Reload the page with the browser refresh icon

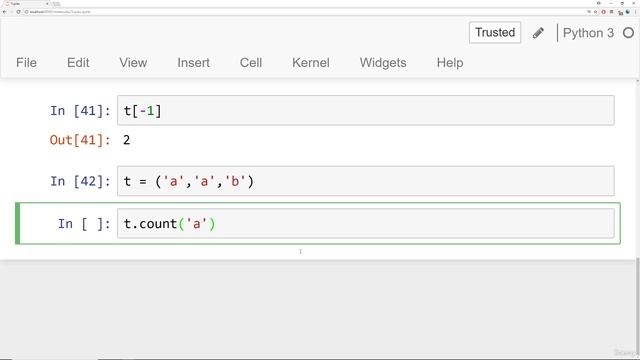click(18, 12)
